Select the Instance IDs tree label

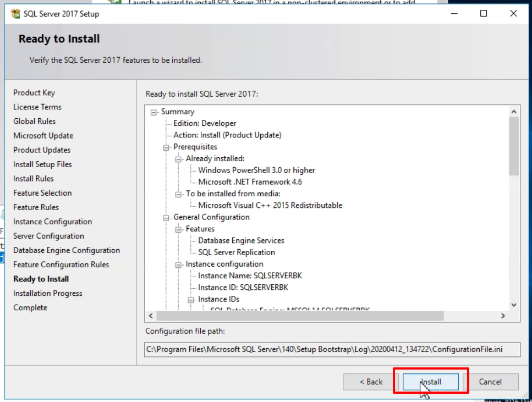(x=218, y=299)
